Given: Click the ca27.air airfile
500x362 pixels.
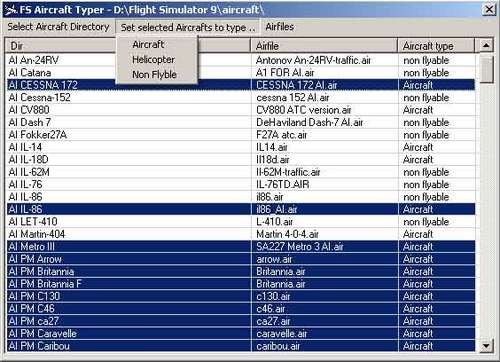Looking at the screenshot, I should tap(273, 321).
